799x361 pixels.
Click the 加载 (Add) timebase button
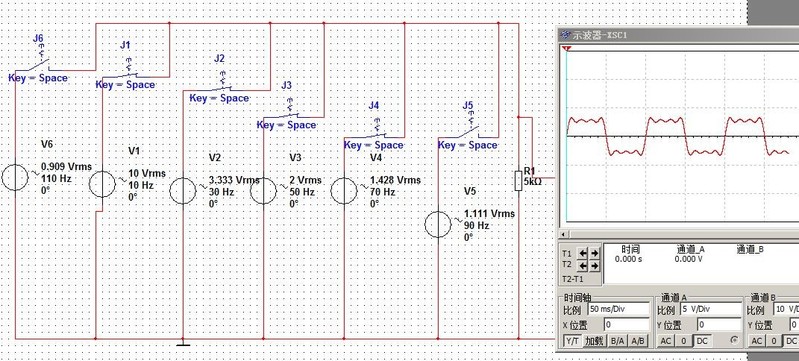tap(595, 341)
